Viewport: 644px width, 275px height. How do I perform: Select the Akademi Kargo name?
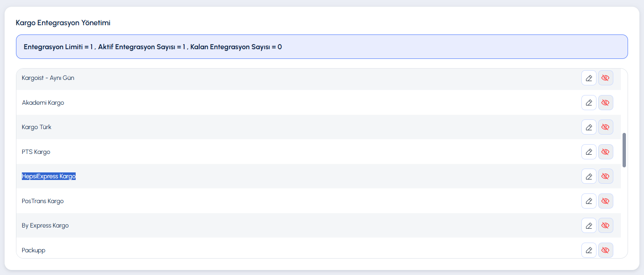click(x=43, y=103)
